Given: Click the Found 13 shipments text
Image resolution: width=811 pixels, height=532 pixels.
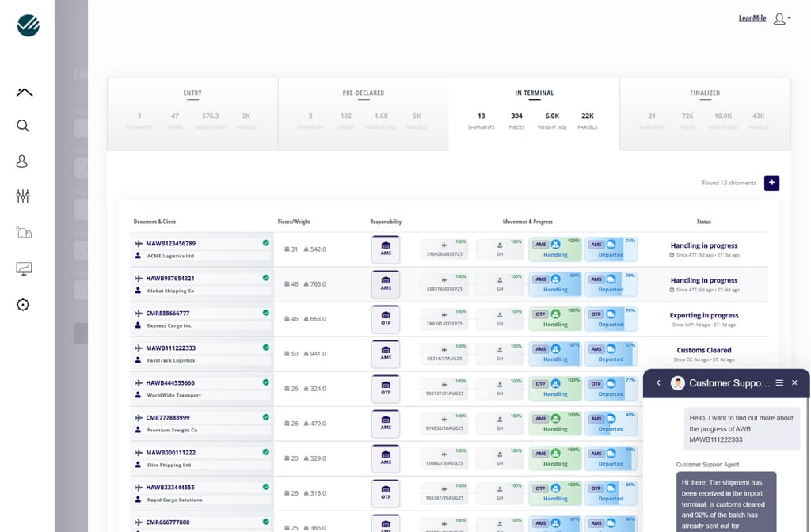Looking at the screenshot, I should click(x=729, y=183).
